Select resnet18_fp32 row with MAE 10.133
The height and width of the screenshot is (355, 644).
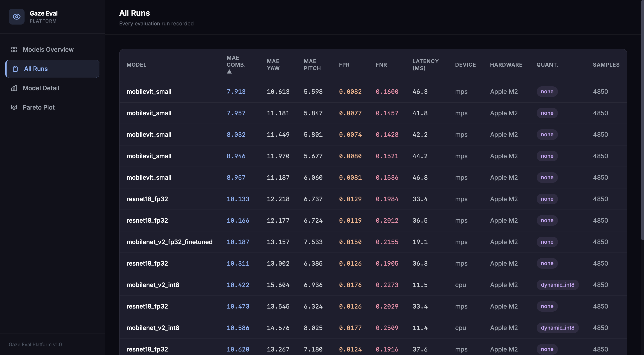click(373, 199)
